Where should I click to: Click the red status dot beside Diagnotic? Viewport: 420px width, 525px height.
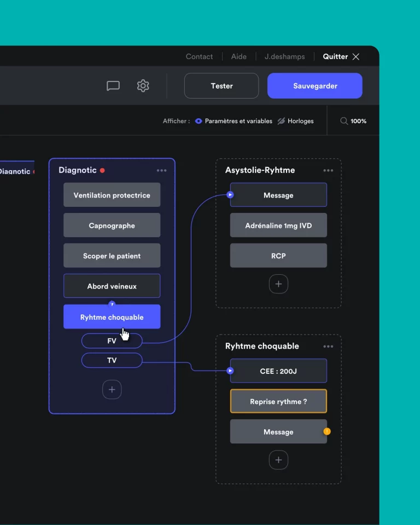coord(102,170)
